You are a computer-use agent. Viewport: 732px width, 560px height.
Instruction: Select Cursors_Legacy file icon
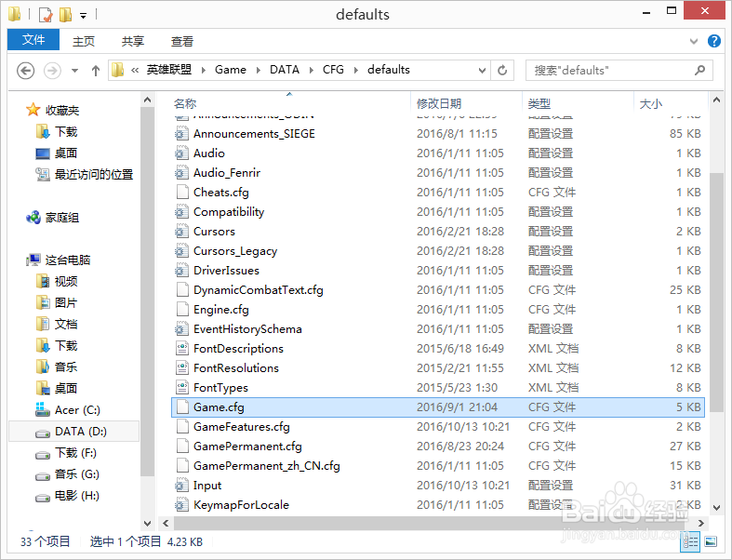182,251
